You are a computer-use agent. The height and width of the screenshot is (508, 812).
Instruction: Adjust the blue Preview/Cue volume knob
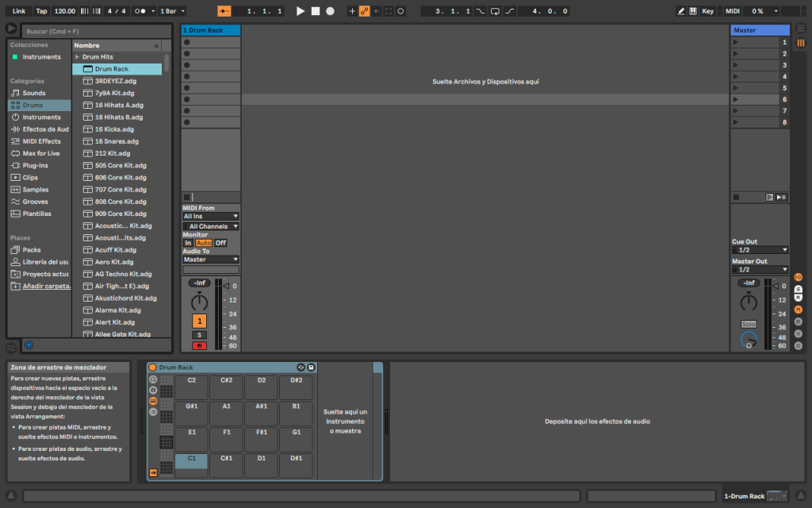749,340
